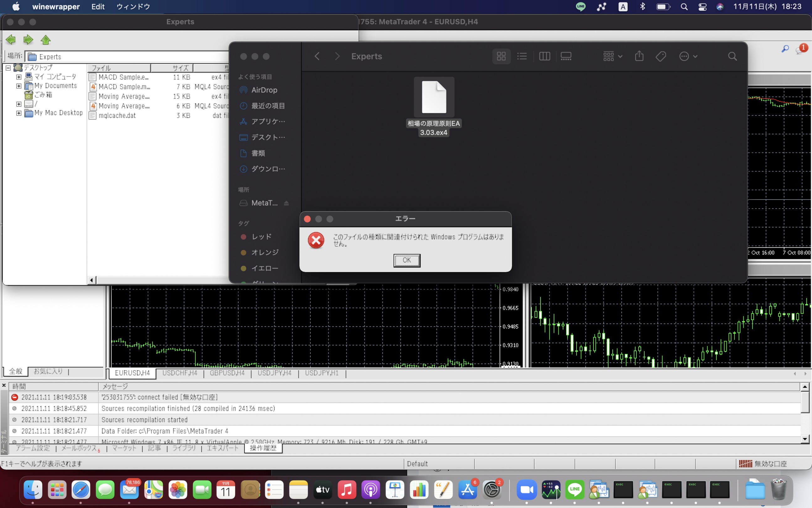Open the メールボックス terminal tab

(80, 448)
